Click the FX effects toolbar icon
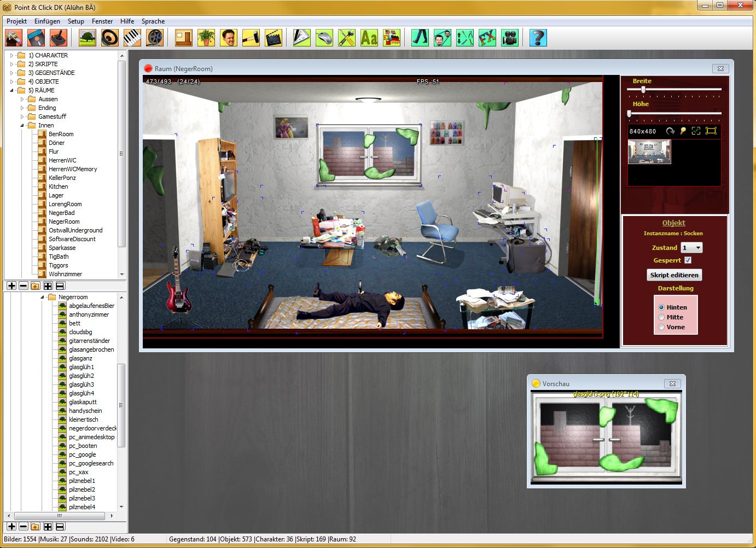Screen dimensions: 756x548 point(487,38)
